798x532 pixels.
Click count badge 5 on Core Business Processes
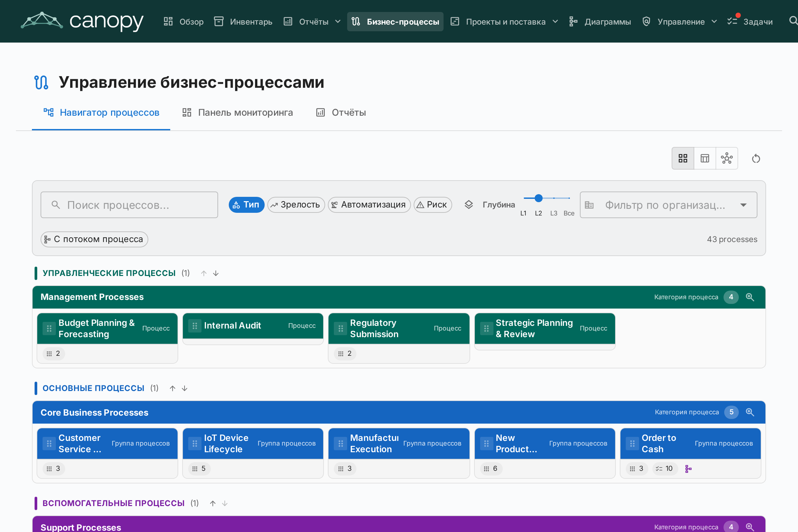click(731, 412)
